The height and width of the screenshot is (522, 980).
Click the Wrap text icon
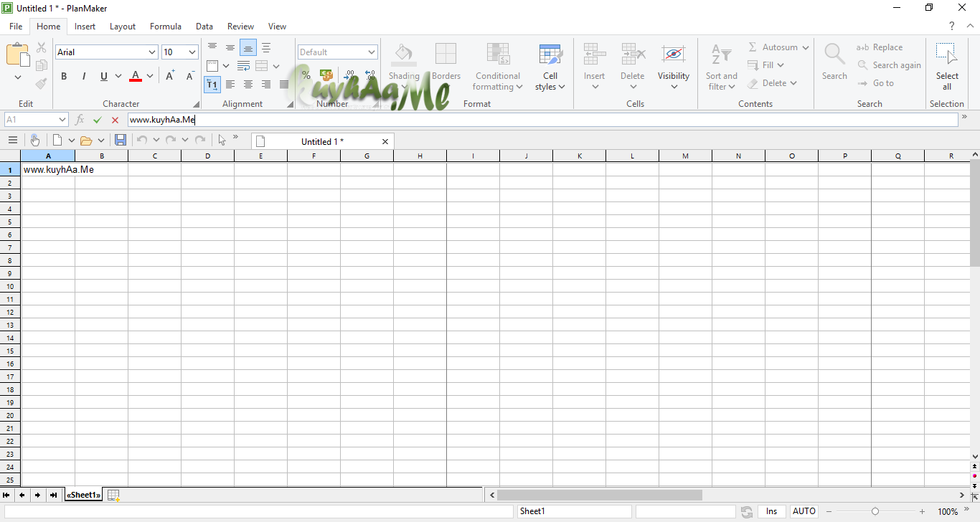point(243,66)
